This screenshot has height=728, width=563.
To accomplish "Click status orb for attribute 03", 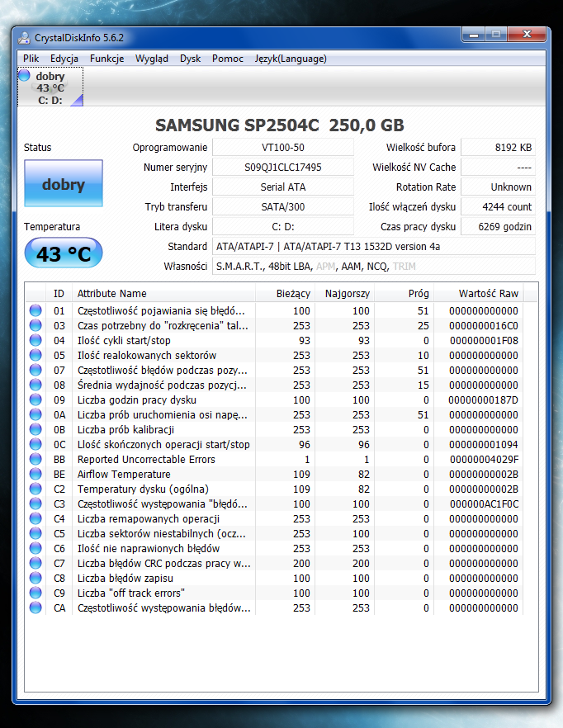I will tap(35, 325).
